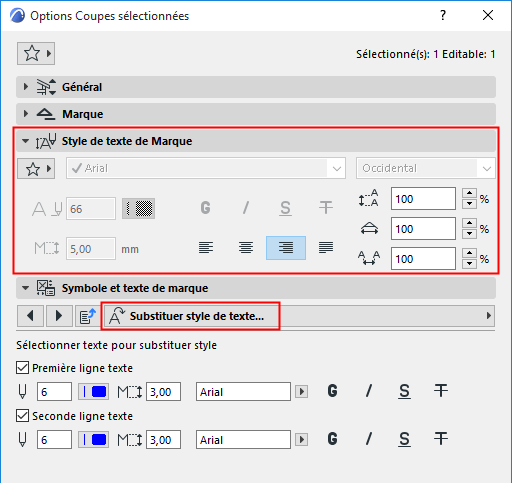Toggle underline S in Style de texte panel
Image resolution: width=512 pixels, height=483 pixels.
[285, 208]
